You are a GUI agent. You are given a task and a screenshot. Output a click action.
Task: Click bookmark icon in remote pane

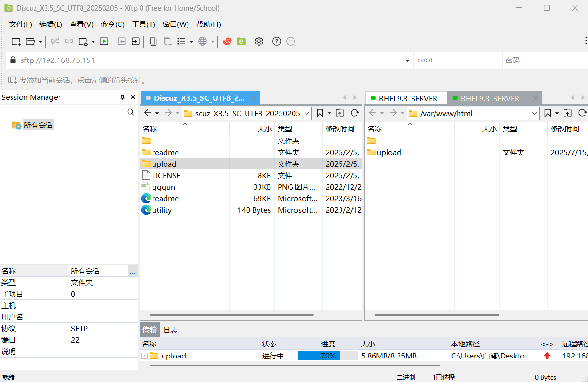pyautogui.click(x=548, y=113)
